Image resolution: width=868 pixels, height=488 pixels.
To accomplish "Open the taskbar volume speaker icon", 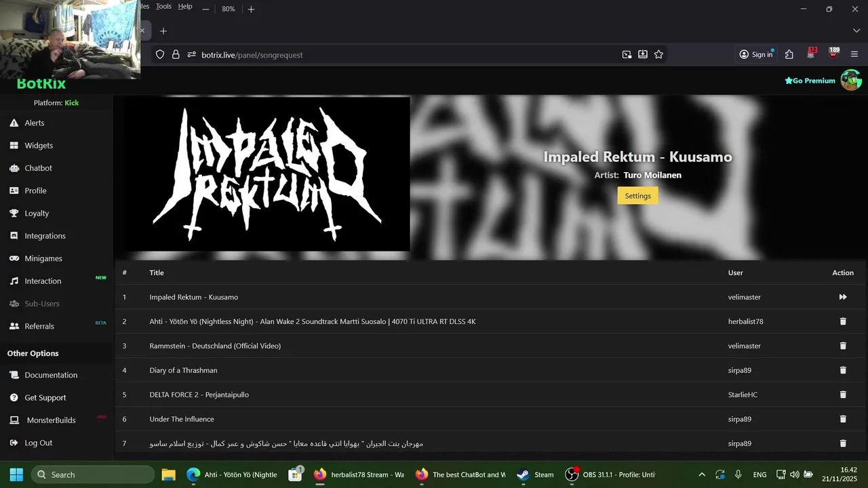I will 794,474.
